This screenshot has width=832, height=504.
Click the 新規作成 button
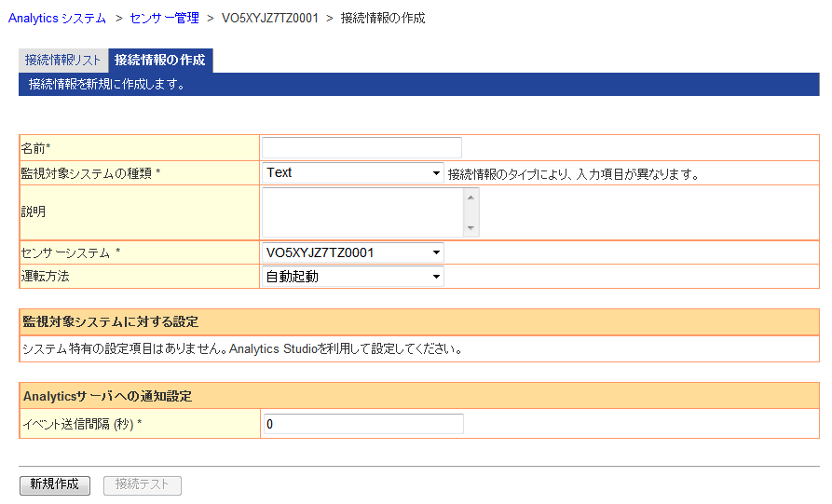(55, 484)
